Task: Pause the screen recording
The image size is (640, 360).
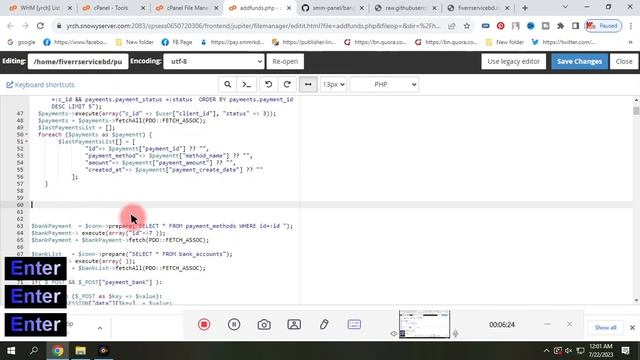Action: click(x=234, y=324)
